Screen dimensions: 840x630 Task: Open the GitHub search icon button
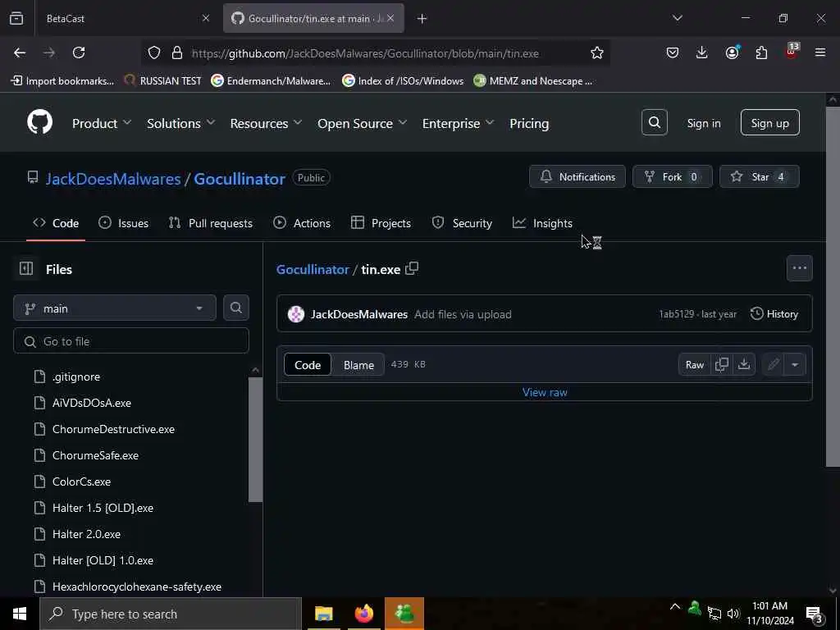tap(654, 123)
